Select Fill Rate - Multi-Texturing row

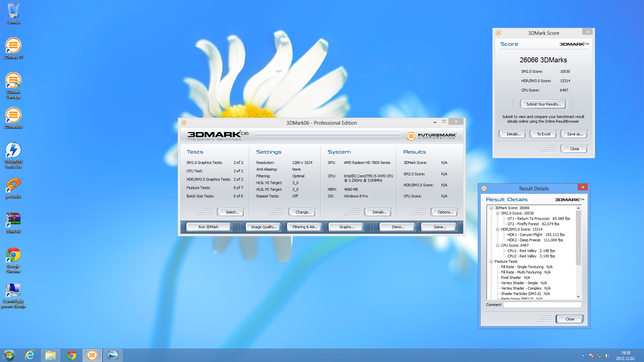(526, 272)
